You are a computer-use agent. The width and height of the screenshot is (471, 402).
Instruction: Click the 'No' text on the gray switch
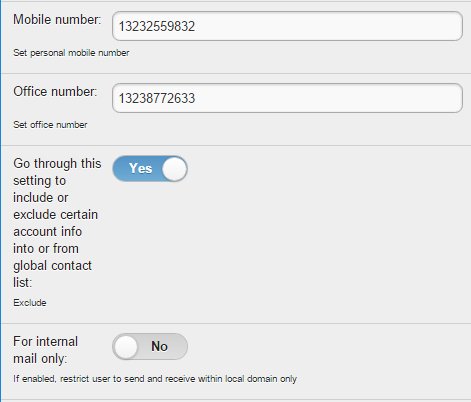pos(159,347)
